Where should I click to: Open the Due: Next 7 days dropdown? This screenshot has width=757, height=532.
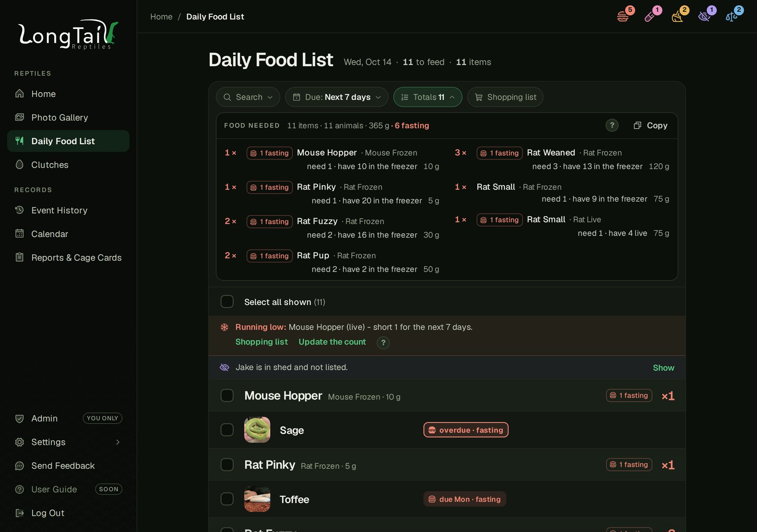(x=336, y=97)
